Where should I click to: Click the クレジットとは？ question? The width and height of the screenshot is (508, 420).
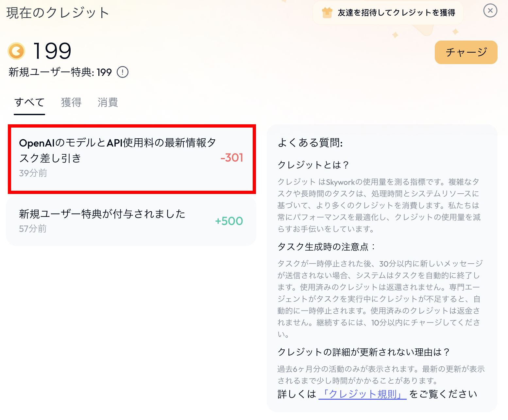pos(313,165)
